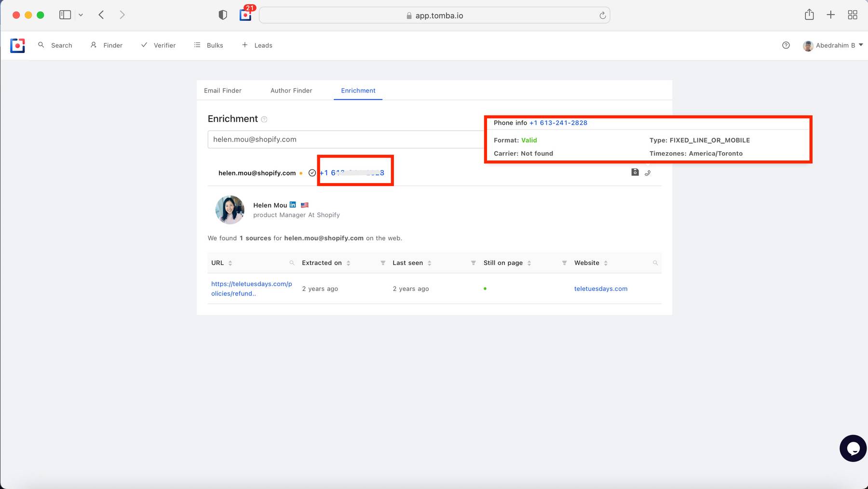This screenshot has width=868, height=489.
Task: Expand the sidebar tab group dropdown
Action: pyautogui.click(x=81, y=15)
